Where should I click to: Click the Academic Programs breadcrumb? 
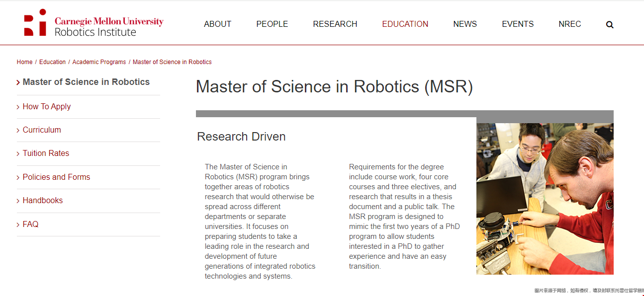[99, 62]
